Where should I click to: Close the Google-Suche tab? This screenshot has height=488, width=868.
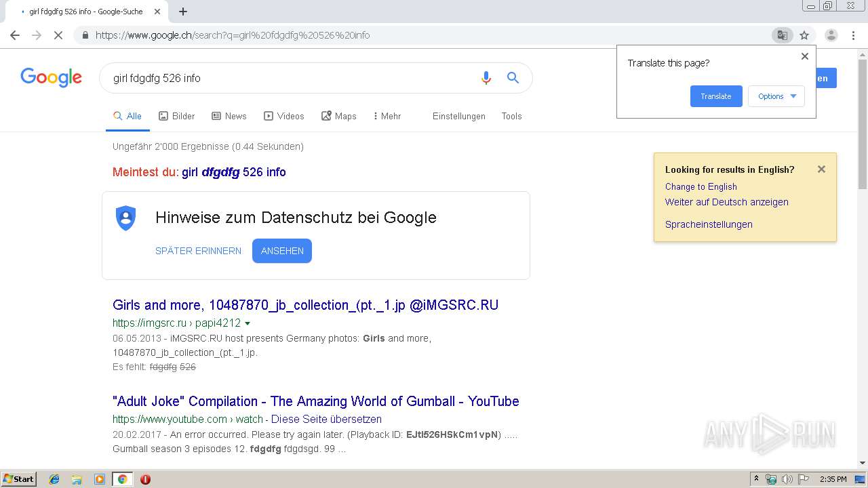click(x=157, y=12)
